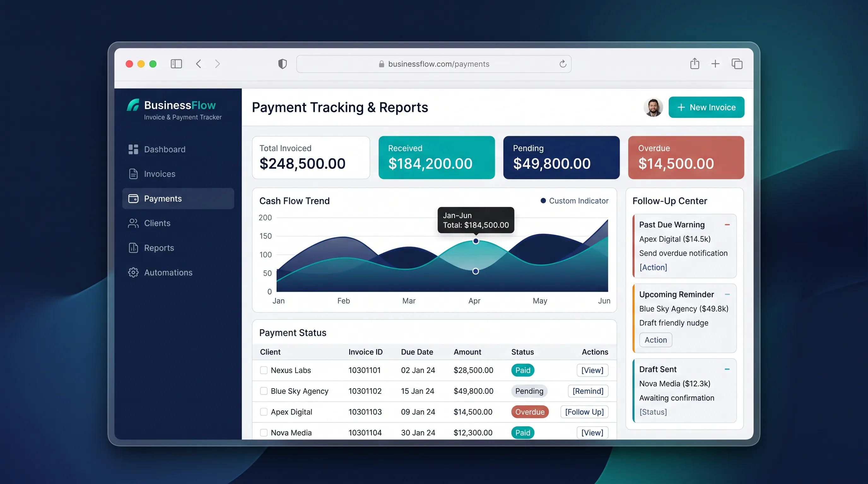Reload the page using refresh icon
Screen dimensions: 868x484
click(563, 64)
